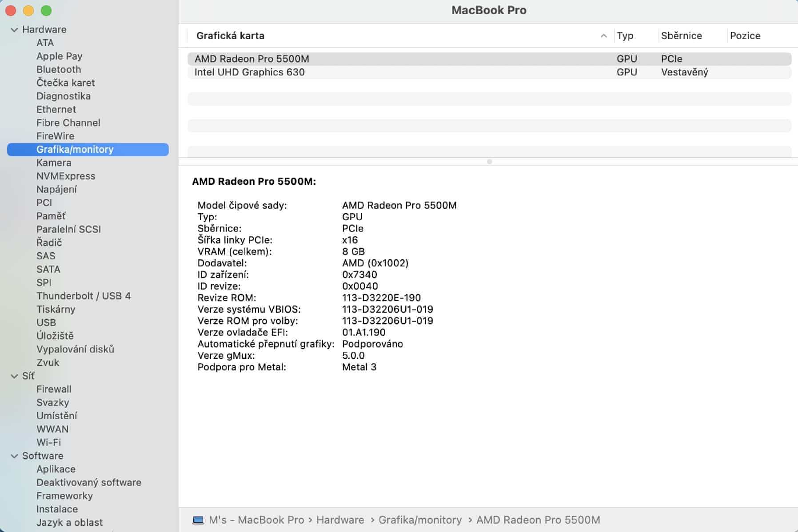This screenshot has height=532, width=798.
Task: Select Jazyk a oblast sidebar item
Action: pyautogui.click(x=69, y=523)
